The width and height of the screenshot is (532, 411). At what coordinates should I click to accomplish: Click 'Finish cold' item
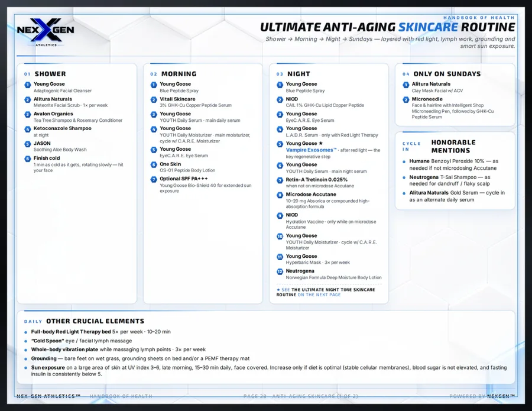point(47,158)
